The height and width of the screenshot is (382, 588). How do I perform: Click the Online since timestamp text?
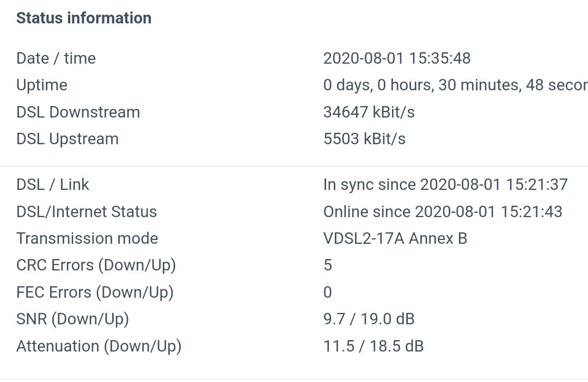click(x=443, y=212)
